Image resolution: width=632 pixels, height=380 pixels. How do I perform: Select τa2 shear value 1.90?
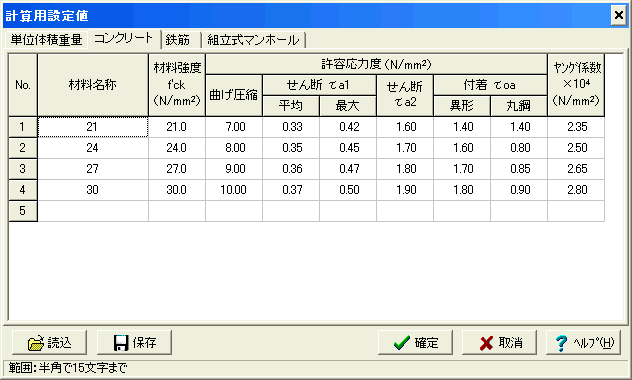click(x=405, y=190)
